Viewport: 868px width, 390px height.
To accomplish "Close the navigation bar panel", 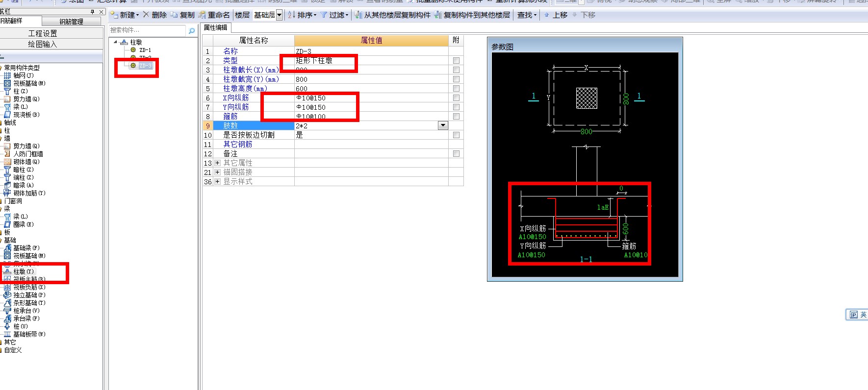I will pos(101,11).
